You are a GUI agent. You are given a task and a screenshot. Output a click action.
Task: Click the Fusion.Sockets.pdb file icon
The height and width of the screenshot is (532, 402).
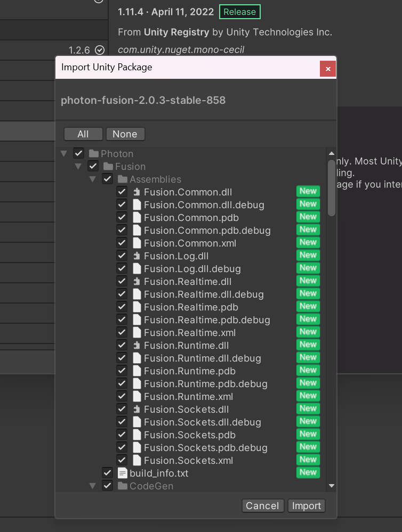136,435
